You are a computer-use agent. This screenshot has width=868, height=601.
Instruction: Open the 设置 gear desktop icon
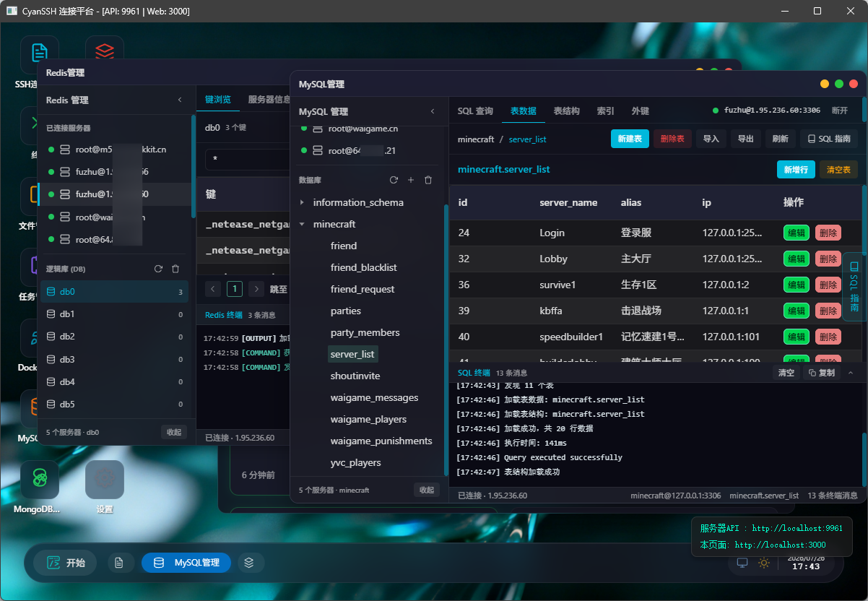[105, 479]
